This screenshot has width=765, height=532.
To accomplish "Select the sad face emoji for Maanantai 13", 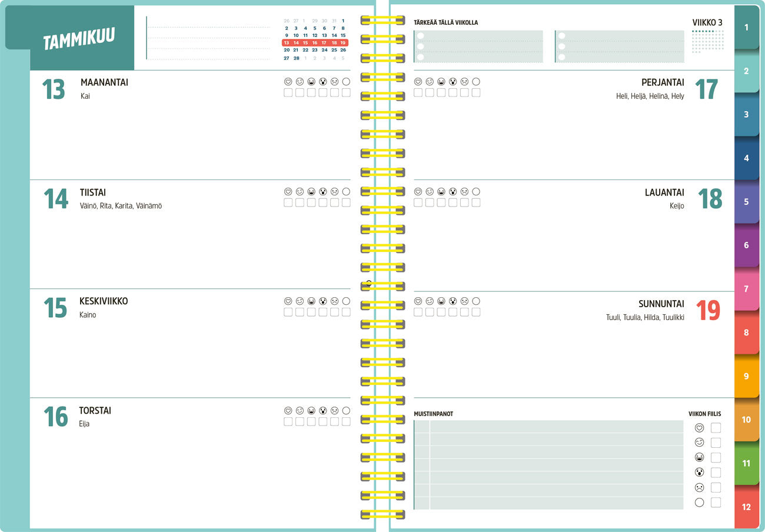I will click(334, 82).
